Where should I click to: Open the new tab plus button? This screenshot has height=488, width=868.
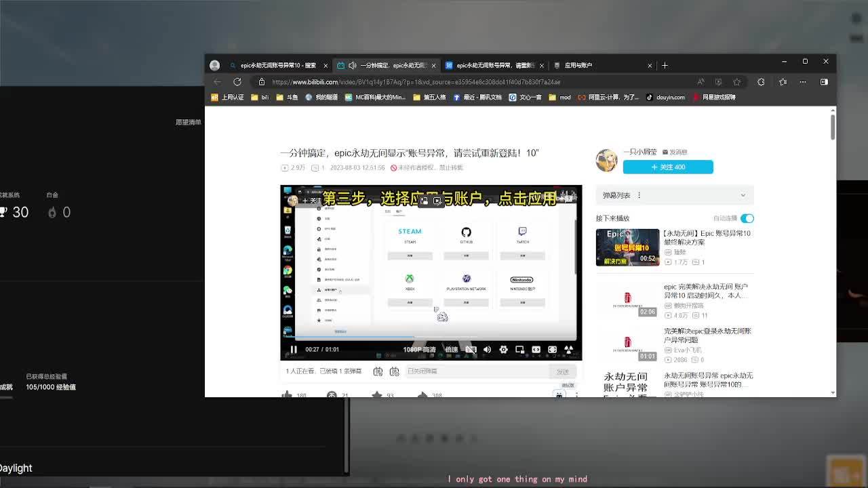(665, 65)
